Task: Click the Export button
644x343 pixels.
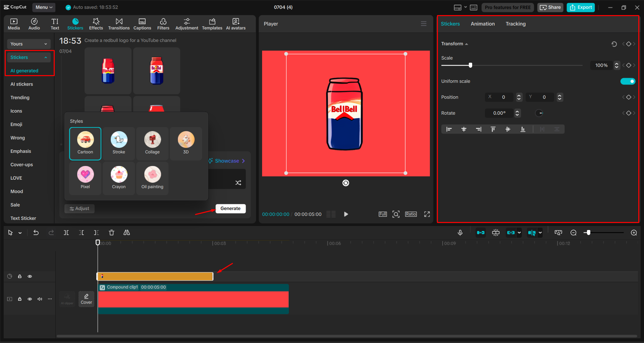Action: (580, 7)
